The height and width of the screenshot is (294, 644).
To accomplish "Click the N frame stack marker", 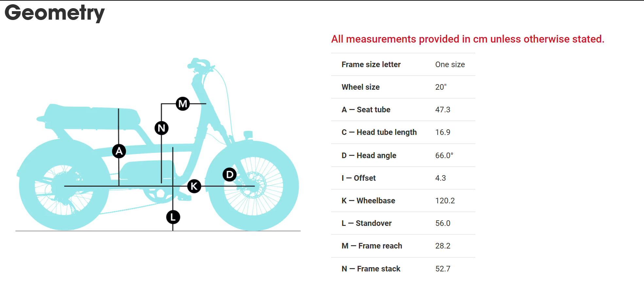I will (161, 128).
